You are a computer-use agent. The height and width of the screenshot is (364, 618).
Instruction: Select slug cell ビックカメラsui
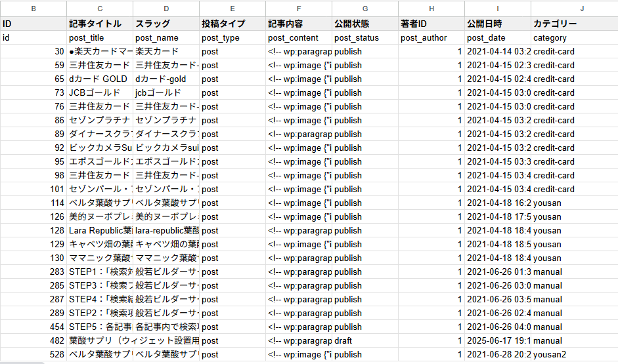[166, 148]
